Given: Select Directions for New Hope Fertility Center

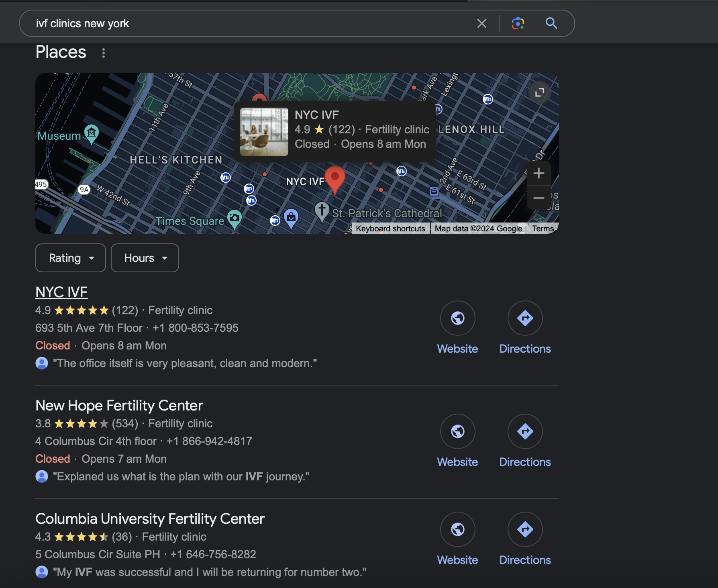Looking at the screenshot, I should pyautogui.click(x=525, y=431).
